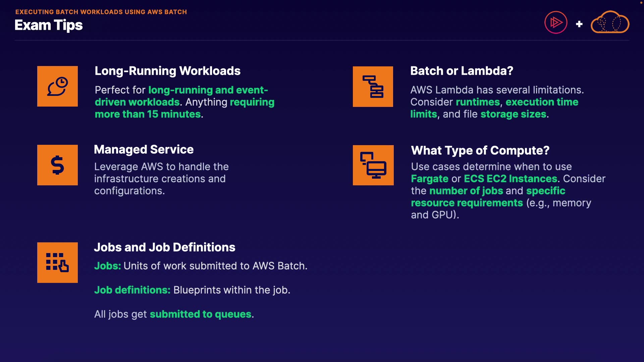644x362 pixels.
Task: Click the Batch or Lambda hierarchy icon
Action: 373,86
